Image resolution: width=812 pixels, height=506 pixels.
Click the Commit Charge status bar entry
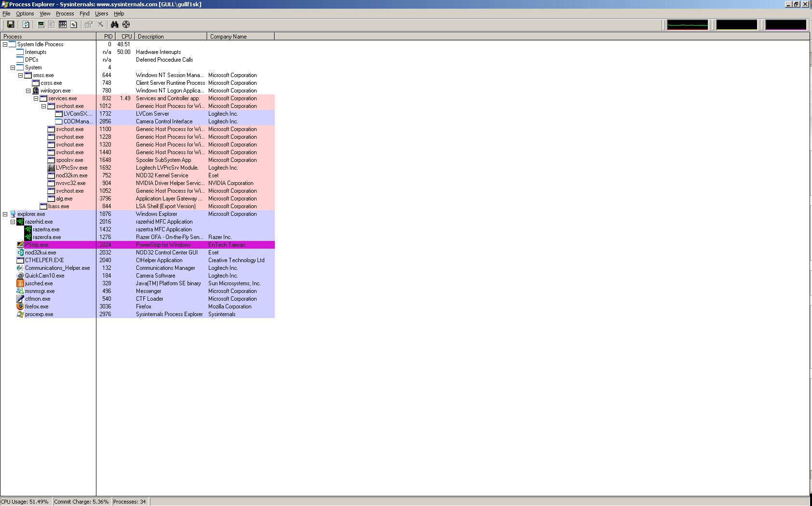click(81, 502)
